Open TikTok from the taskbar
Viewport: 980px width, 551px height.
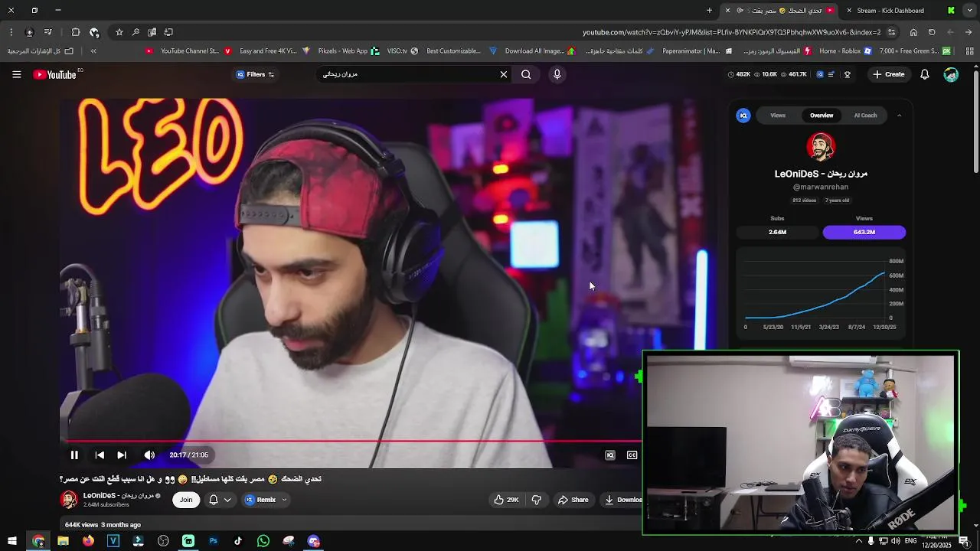(x=238, y=541)
